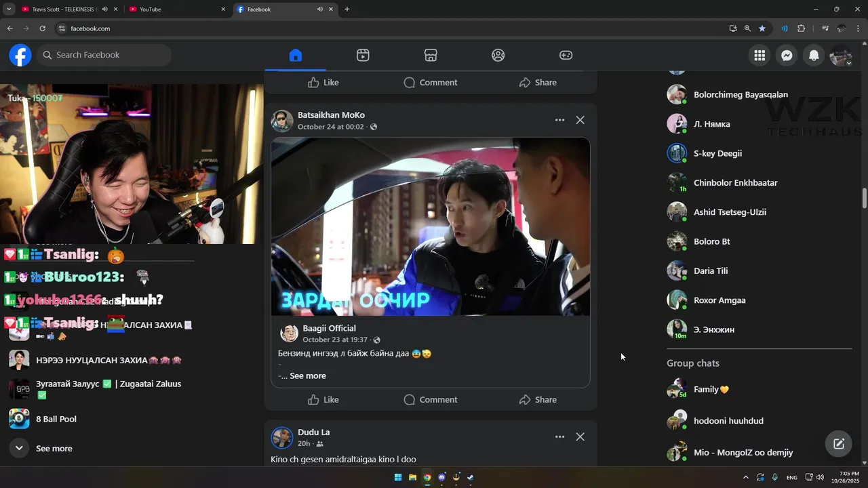Open File Explorer from the taskbar
The image size is (868, 488).
[x=412, y=477]
